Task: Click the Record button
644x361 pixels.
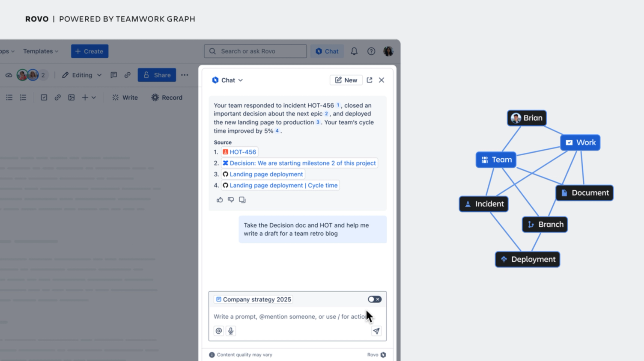Action: point(167,98)
